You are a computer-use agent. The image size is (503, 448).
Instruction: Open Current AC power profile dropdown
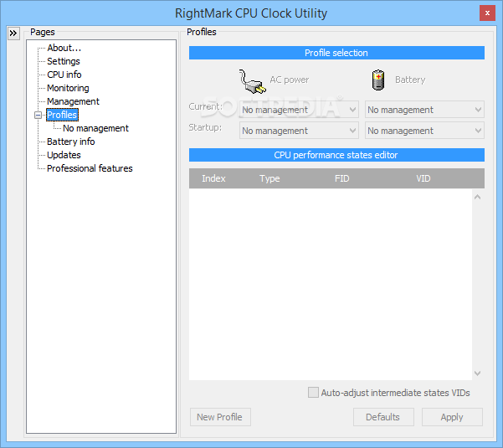[x=299, y=110]
